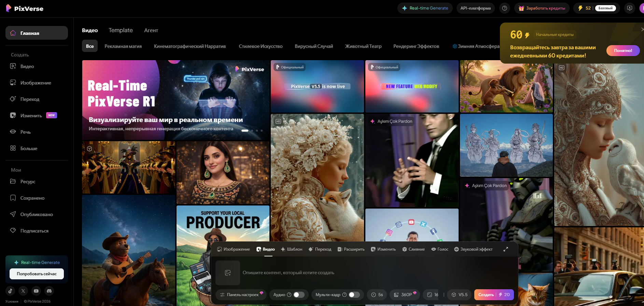
Task: Click the help question mark icon in header
Action: (x=505, y=8)
